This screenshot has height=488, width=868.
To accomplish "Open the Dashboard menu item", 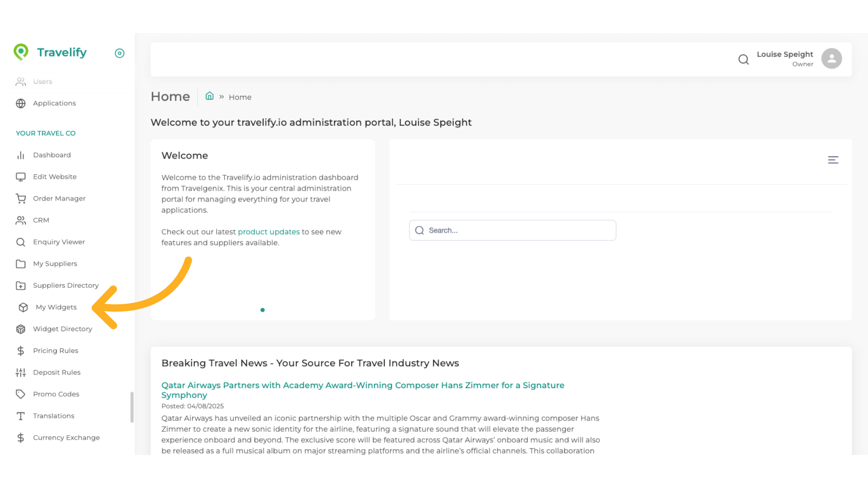I will (52, 155).
